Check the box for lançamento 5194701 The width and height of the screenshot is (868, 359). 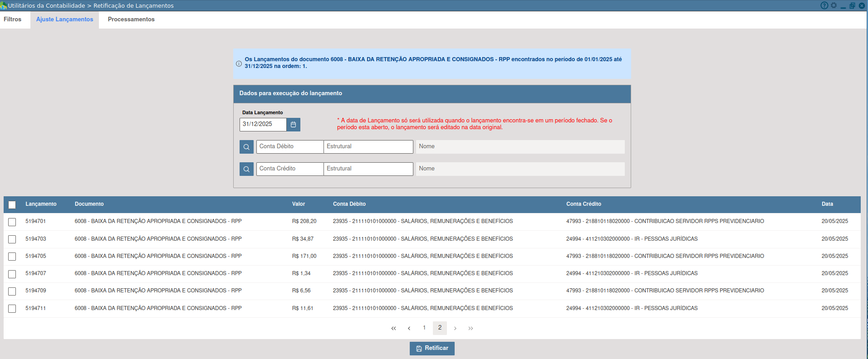[12, 222]
